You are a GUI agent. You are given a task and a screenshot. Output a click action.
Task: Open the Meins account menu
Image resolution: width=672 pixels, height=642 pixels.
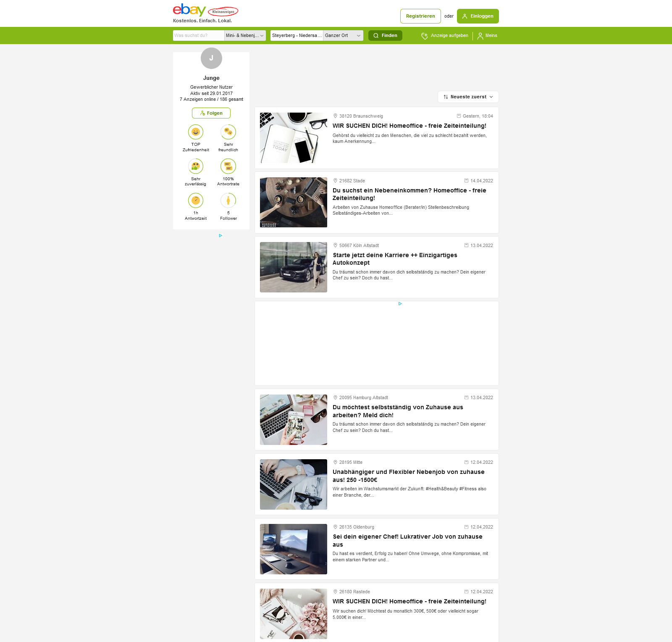[x=487, y=36]
